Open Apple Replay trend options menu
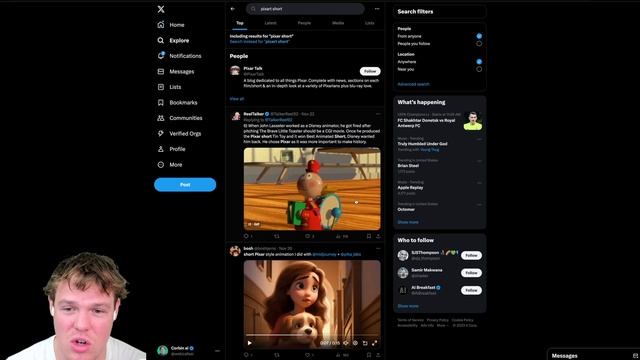The width and height of the screenshot is (640, 360). [479, 182]
